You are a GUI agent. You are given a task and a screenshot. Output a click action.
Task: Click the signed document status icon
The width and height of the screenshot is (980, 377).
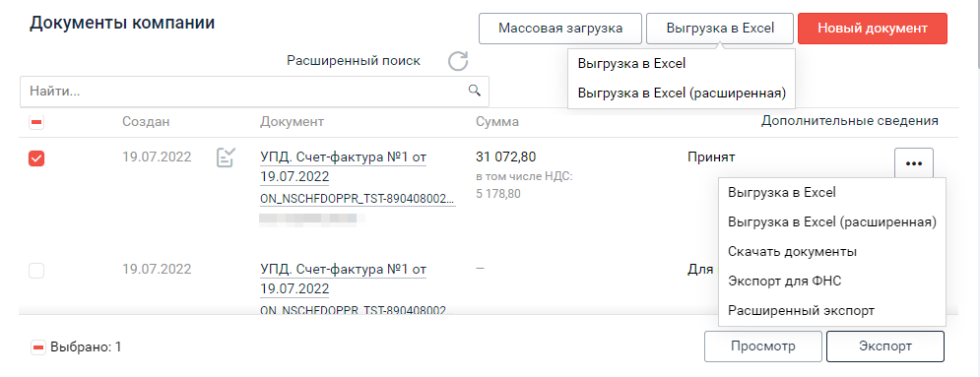tap(226, 157)
